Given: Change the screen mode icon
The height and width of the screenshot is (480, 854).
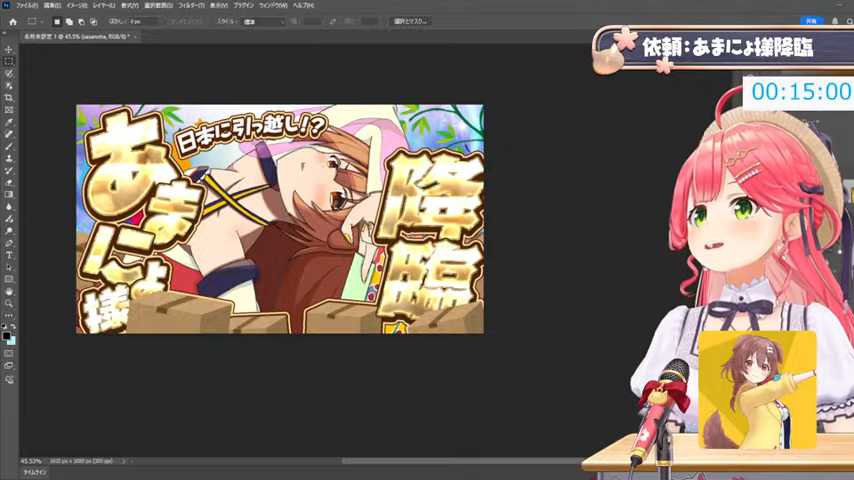Looking at the screenshot, I should pyautogui.click(x=9, y=366).
